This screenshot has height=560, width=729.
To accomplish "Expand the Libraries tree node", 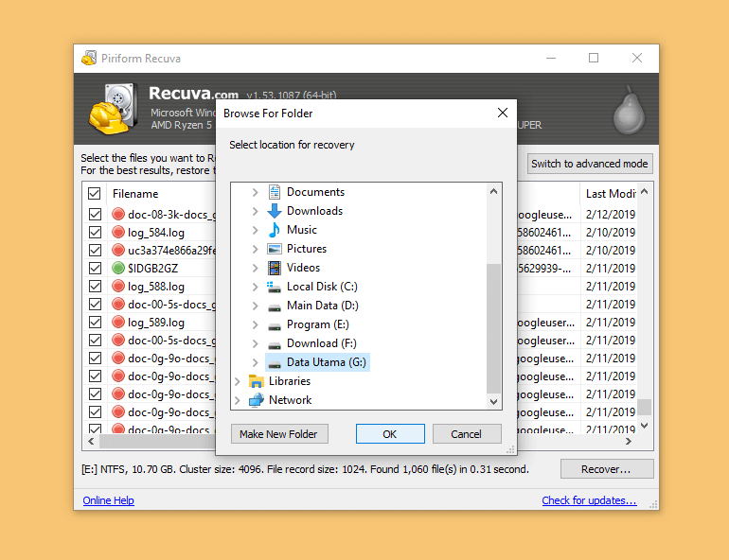I will 237,381.
